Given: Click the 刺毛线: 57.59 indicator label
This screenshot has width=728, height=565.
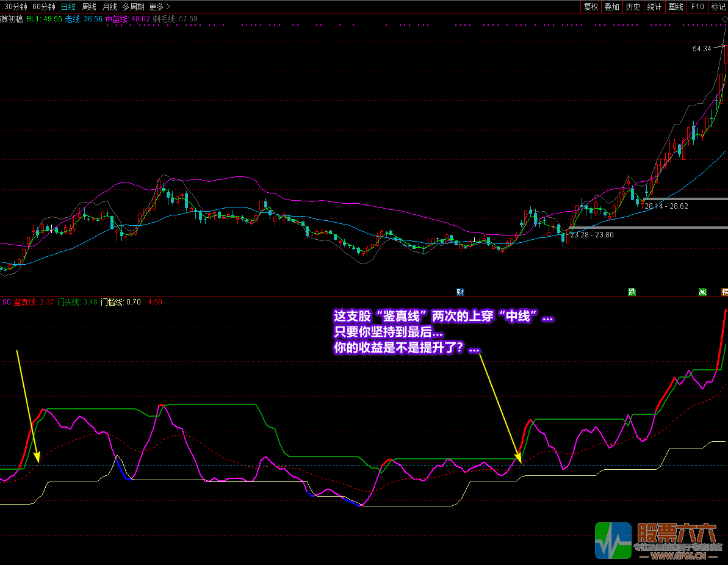Looking at the screenshot, I should tap(175, 19).
